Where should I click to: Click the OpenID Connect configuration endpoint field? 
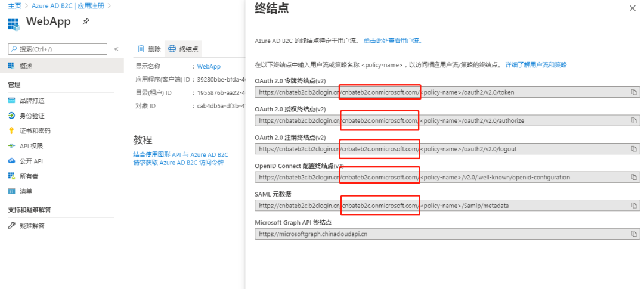pos(447,178)
